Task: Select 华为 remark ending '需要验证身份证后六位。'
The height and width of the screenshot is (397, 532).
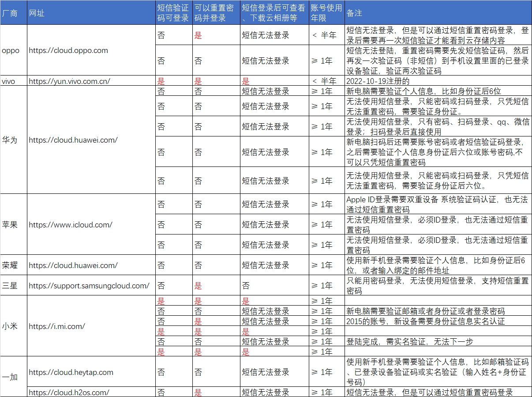Action: [x=438, y=180]
